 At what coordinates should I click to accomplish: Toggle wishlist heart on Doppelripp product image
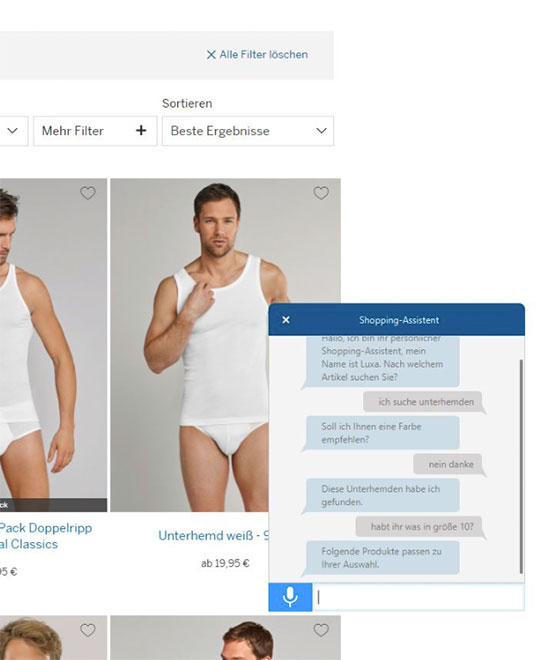click(x=88, y=193)
